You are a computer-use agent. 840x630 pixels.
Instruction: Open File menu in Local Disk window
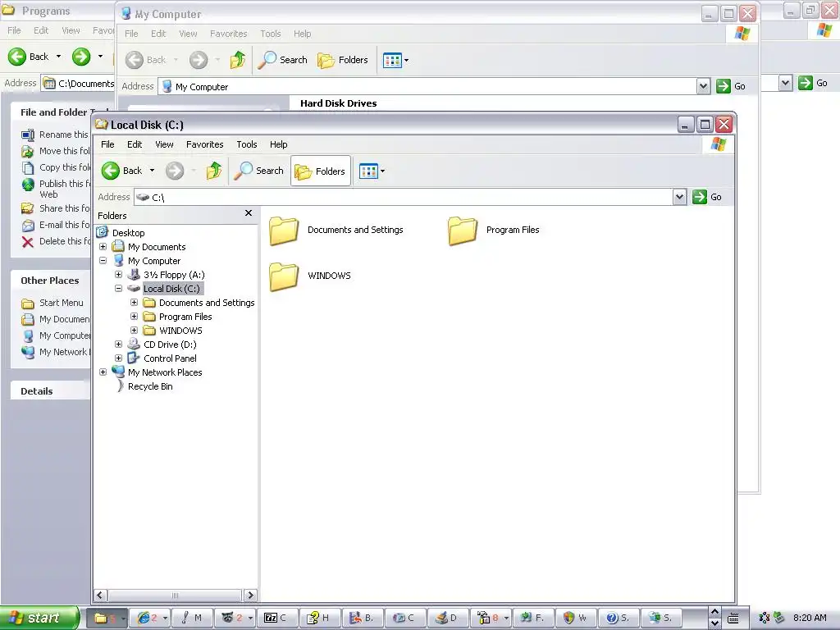(x=107, y=144)
